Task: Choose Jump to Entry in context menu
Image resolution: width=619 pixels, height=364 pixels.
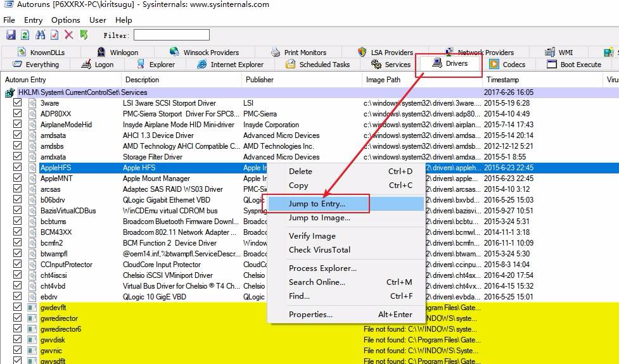Action: [x=346, y=203]
